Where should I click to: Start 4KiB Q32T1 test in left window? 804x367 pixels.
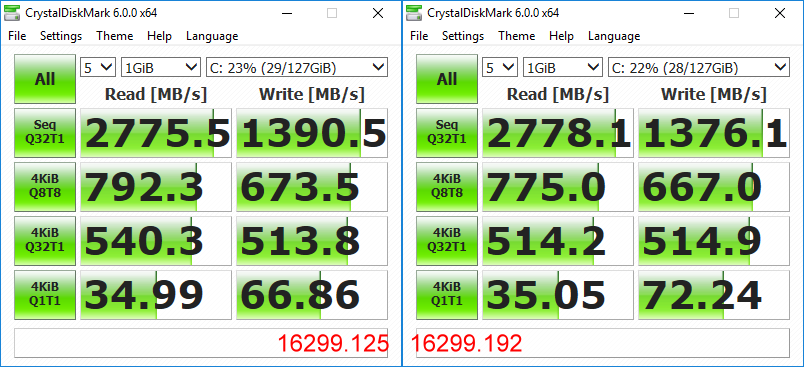(x=45, y=240)
